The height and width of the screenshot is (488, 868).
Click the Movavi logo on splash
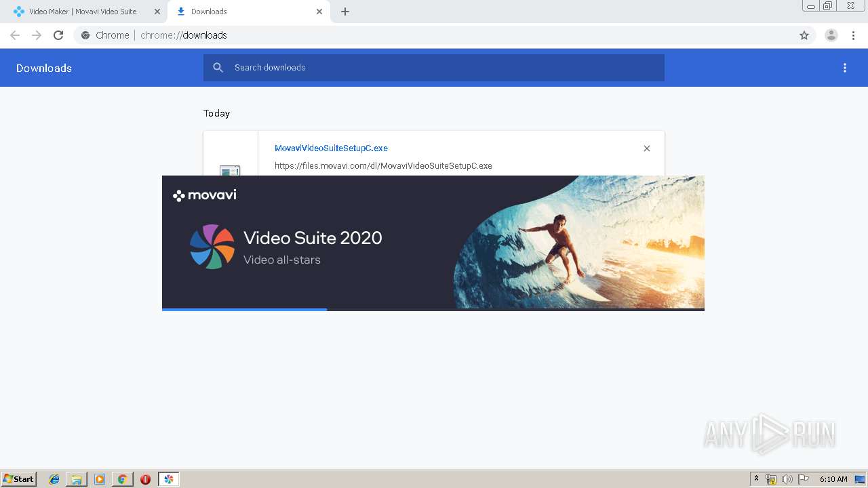[x=205, y=195]
